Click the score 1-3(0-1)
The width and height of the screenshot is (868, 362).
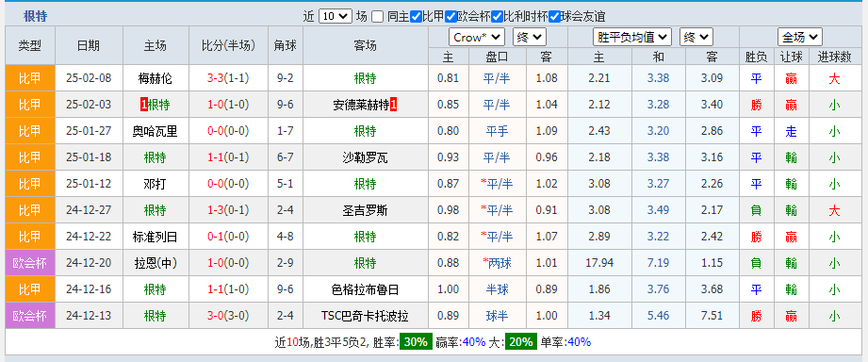[228, 210]
